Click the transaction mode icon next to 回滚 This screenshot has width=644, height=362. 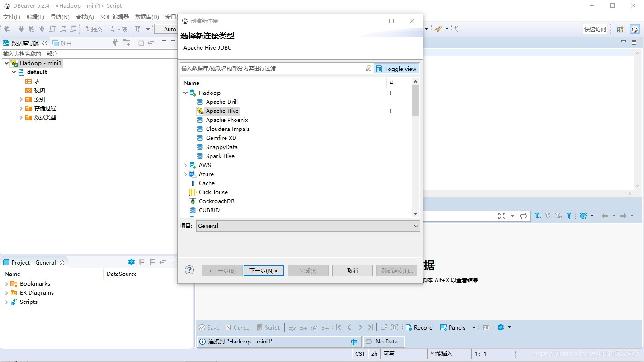pos(138,29)
